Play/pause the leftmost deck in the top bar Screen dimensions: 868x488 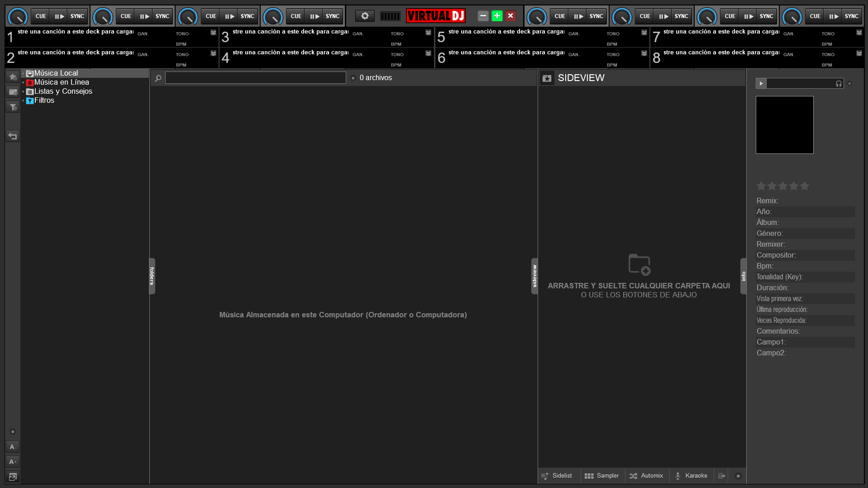pos(59,16)
